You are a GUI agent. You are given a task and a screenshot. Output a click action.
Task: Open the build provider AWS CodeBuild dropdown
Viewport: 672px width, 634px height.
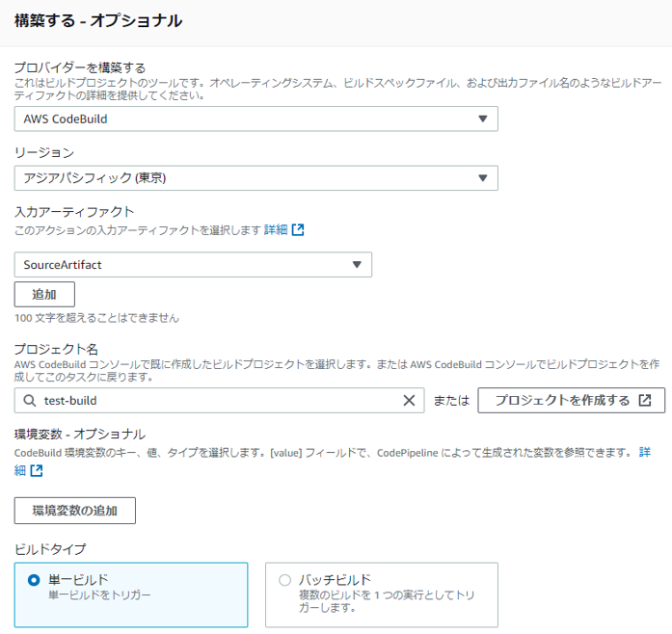click(x=255, y=119)
